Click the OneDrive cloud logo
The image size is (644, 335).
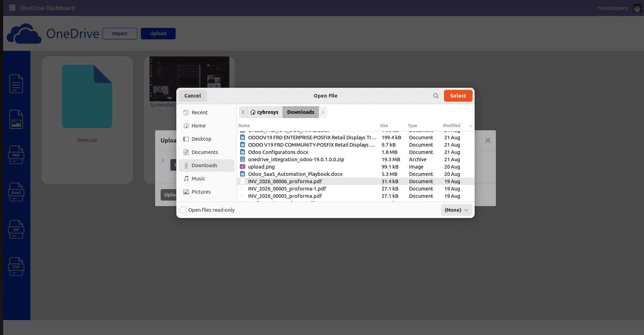[x=24, y=33]
